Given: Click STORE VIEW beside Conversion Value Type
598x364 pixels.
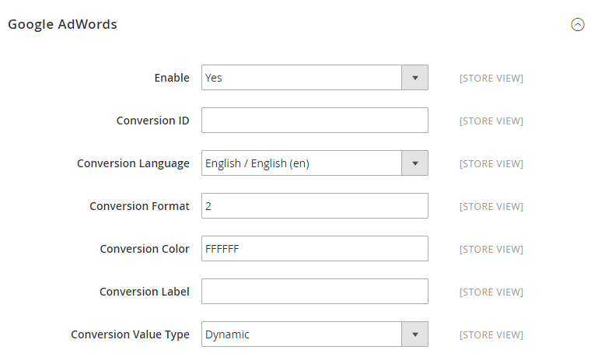Looking at the screenshot, I should [491, 334].
